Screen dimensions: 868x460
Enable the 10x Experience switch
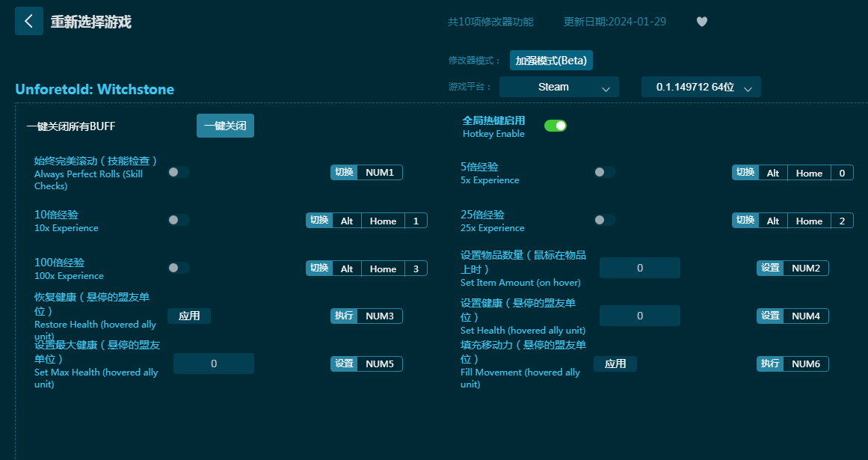click(179, 220)
